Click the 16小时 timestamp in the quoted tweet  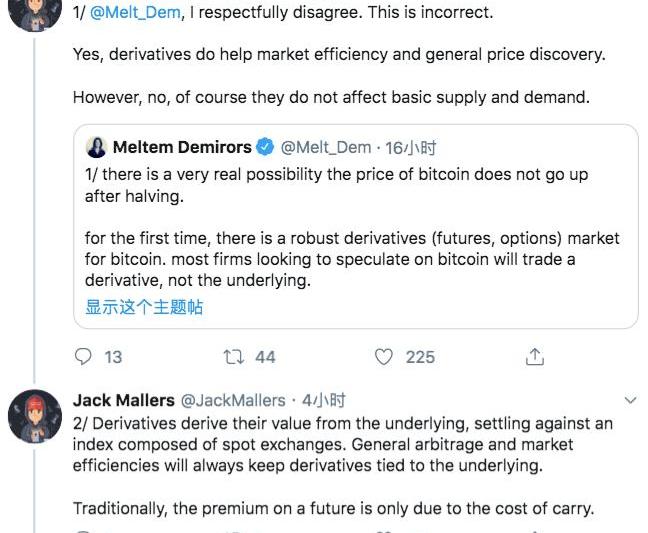(x=411, y=148)
